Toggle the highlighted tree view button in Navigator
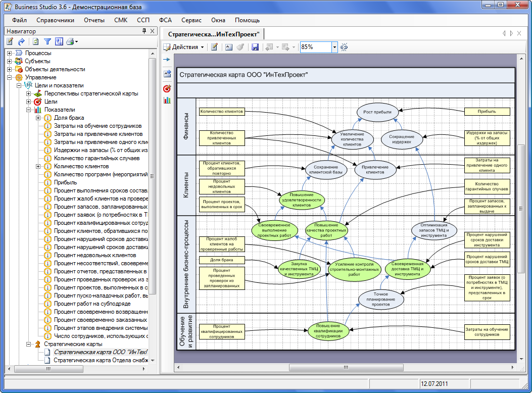532x393 pixels. 59,42
